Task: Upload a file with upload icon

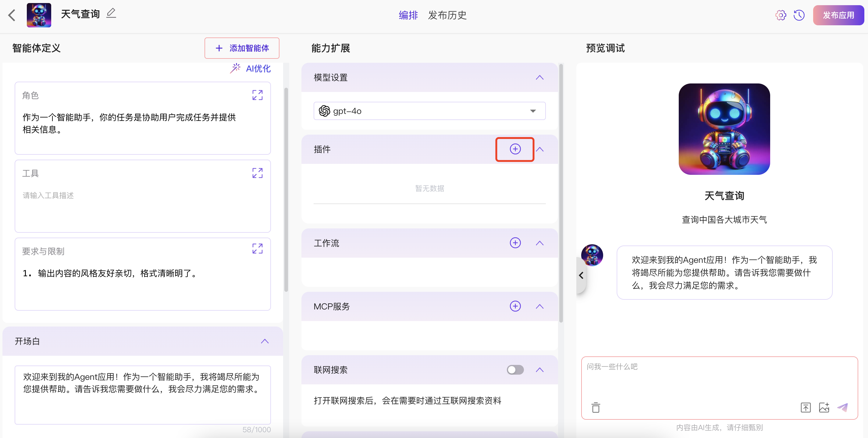Action: click(805, 407)
